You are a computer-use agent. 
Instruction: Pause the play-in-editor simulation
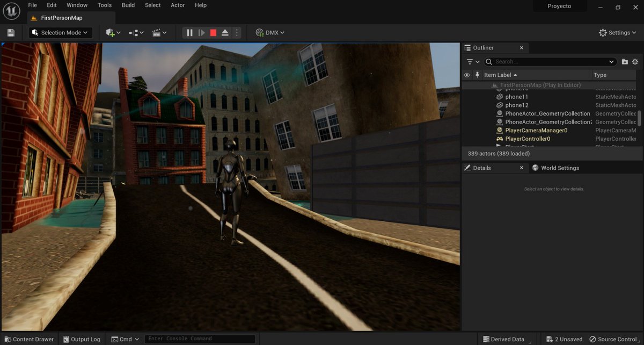pos(189,33)
